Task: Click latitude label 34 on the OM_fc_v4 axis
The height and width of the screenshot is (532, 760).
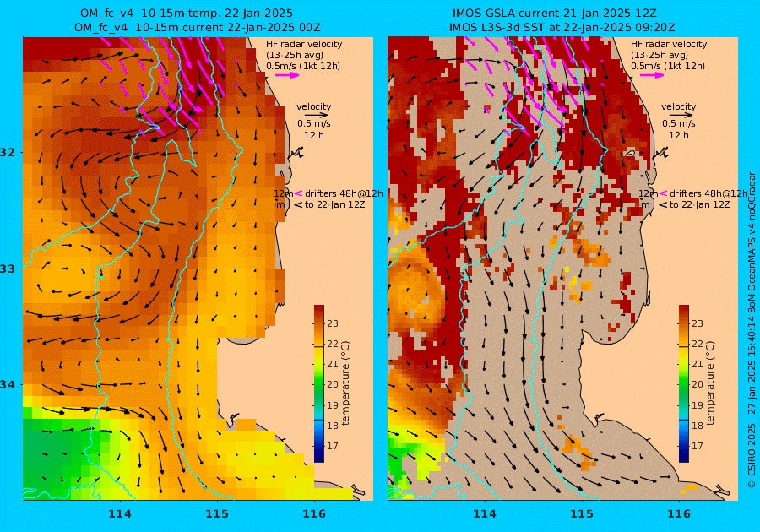Action: (x=8, y=385)
